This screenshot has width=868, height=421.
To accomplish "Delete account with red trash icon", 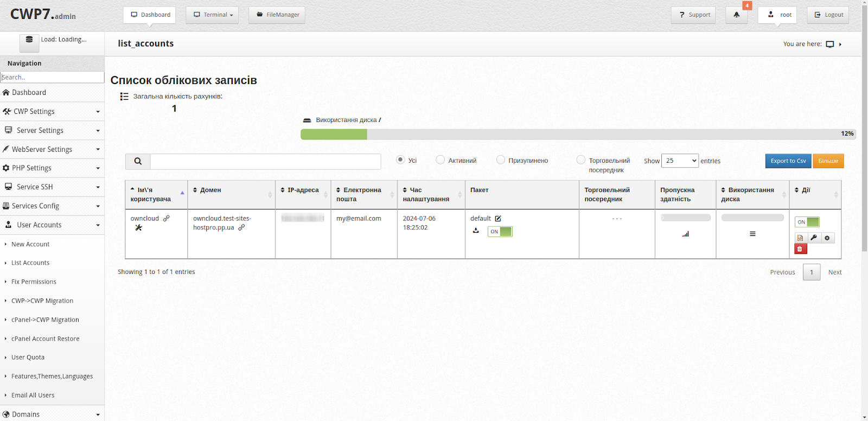I will (x=801, y=249).
